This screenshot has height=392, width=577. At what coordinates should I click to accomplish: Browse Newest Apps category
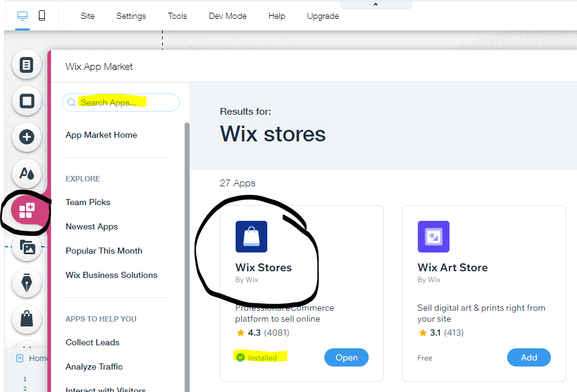pos(92,226)
